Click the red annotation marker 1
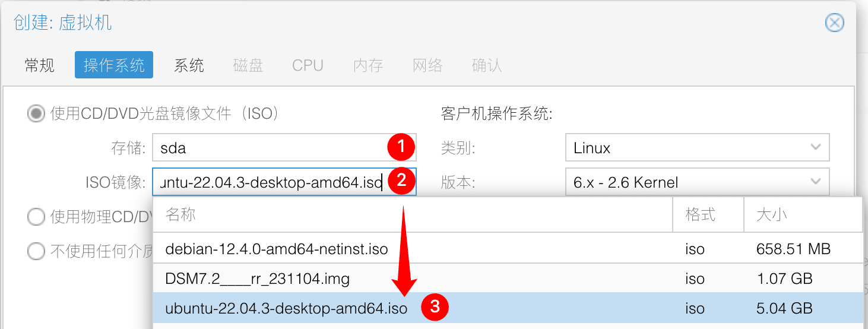This screenshot has width=868, height=329. (x=401, y=147)
